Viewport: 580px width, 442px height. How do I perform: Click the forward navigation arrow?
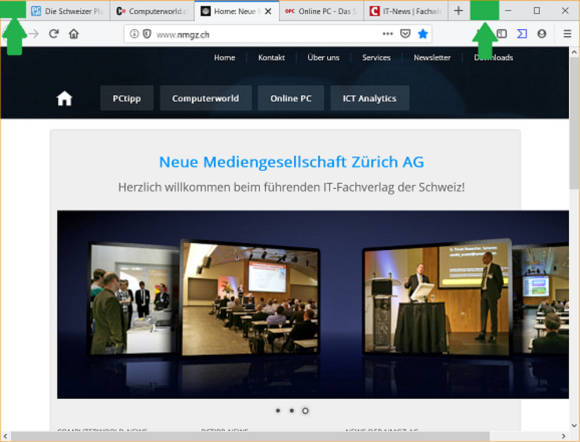pos(34,34)
